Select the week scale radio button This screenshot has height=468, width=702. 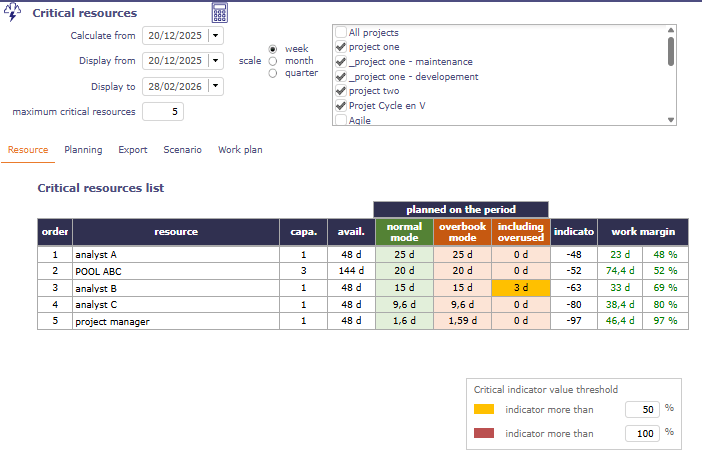(273, 48)
